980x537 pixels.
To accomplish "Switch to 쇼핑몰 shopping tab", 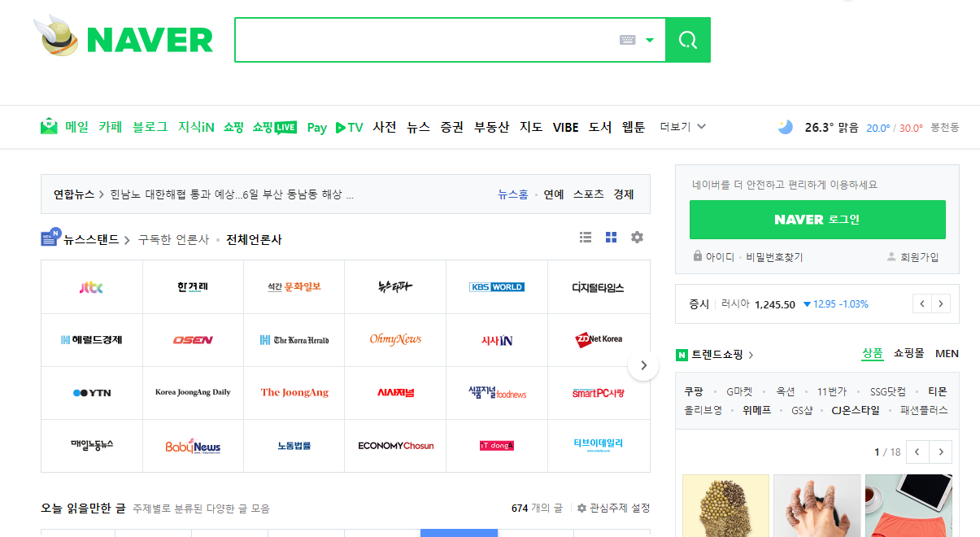I will pyautogui.click(x=909, y=354).
